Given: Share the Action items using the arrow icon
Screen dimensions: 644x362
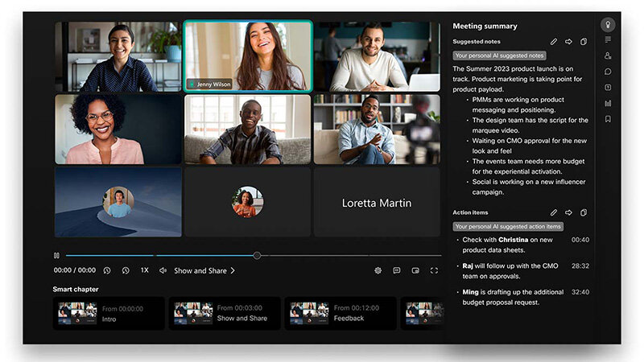Looking at the screenshot, I should pyautogui.click(x=568, y=212).
